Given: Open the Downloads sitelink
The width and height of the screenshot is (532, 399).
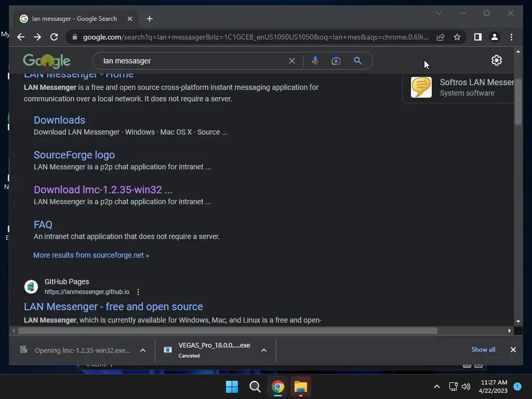Looking at the screenshot, I should (x=59, y=120).
